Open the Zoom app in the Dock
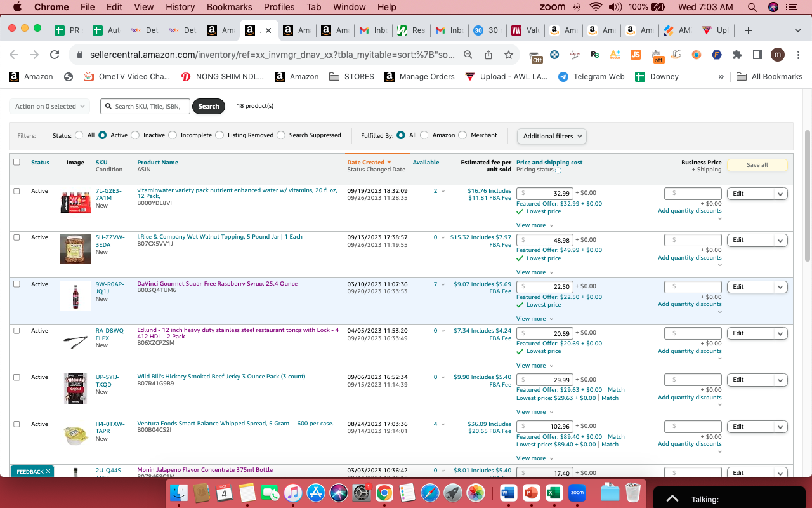 577,493
